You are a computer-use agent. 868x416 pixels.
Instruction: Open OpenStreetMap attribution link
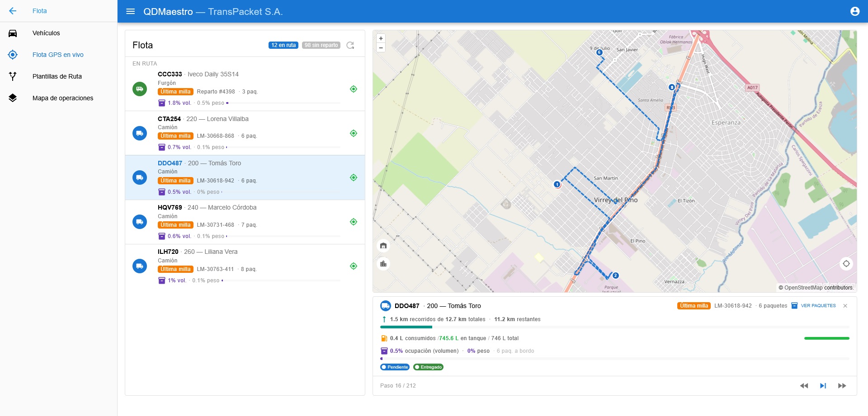(803, 288)
